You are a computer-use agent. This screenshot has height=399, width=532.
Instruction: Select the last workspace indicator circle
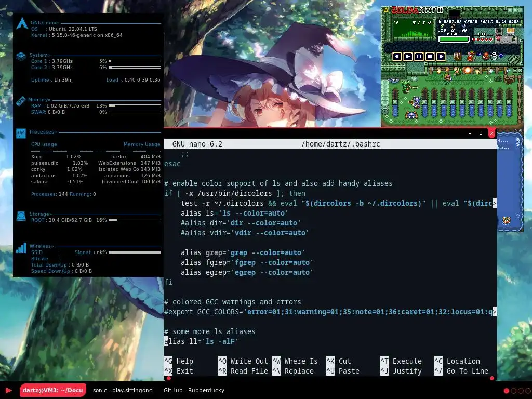[x=528, y=391]
